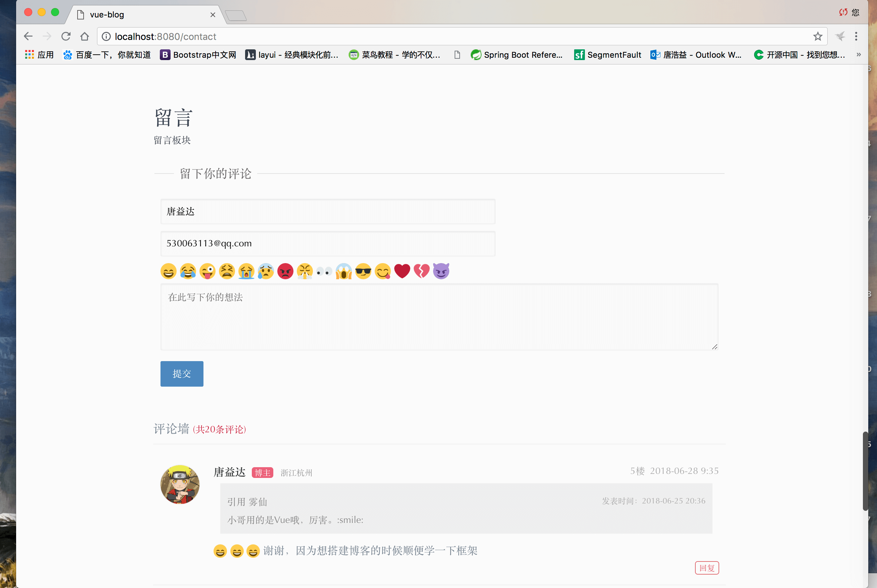The image size is (877, 588).
Task: Open SegmentFault bookmark
Action: click(x=608, y=55)
